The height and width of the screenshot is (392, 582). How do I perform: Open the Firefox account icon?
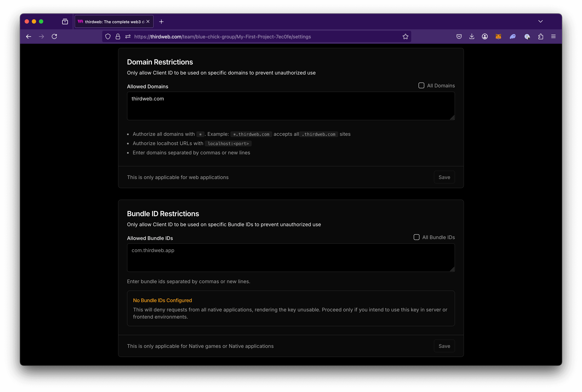[x=484, y=36]
